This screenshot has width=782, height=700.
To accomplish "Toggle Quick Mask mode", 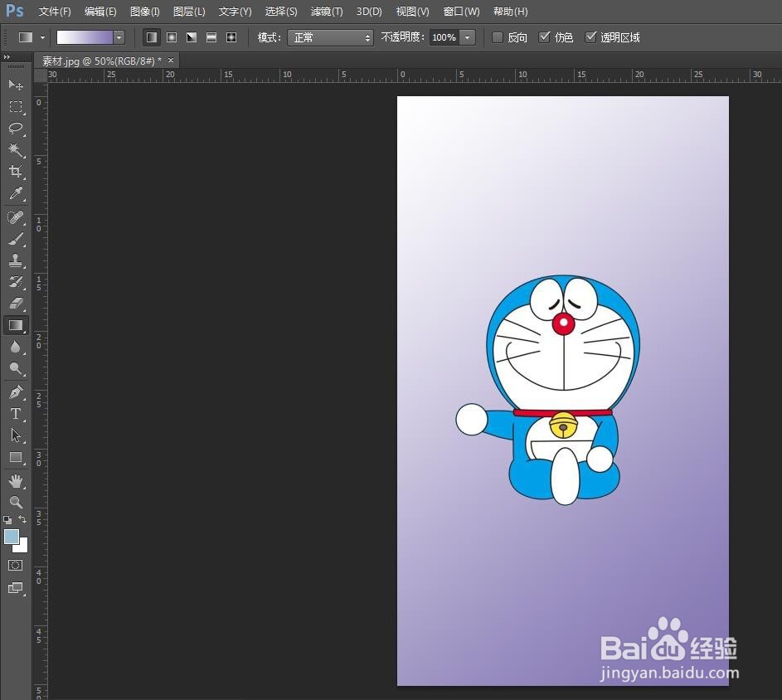I will click(16, 566).
